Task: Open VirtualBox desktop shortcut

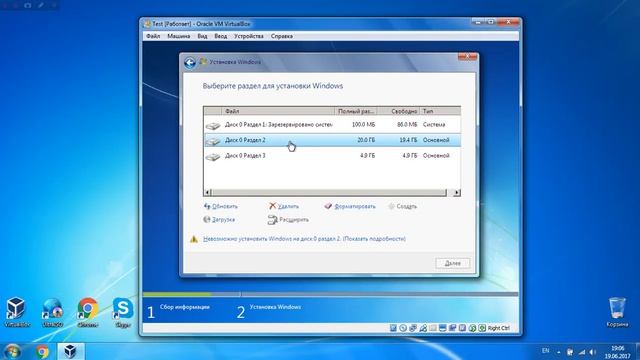Action: 16,312
